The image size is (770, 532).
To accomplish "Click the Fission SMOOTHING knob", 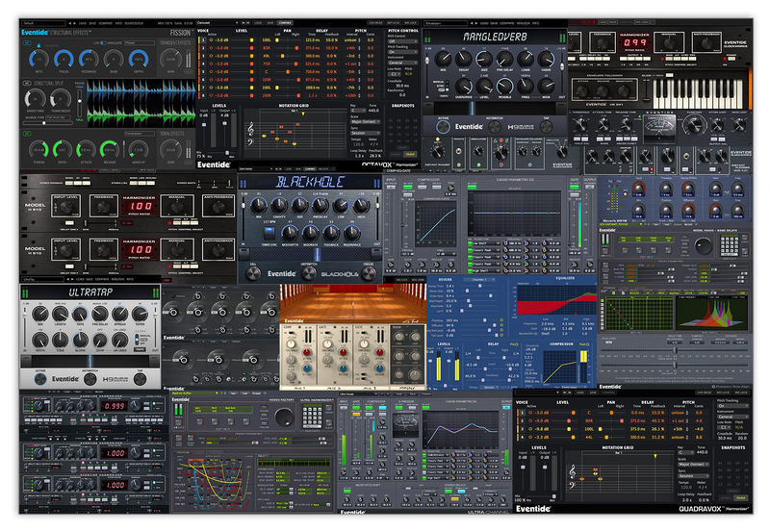I will coord(35,99).
